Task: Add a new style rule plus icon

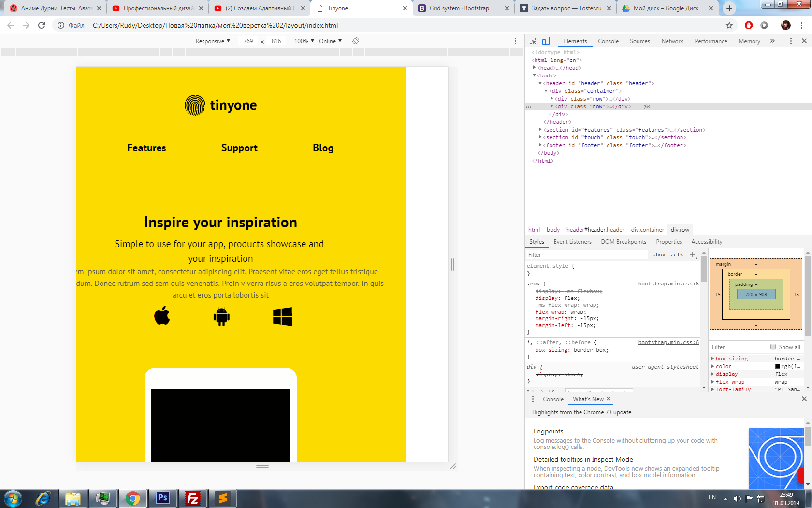Action: click(692, 254)
